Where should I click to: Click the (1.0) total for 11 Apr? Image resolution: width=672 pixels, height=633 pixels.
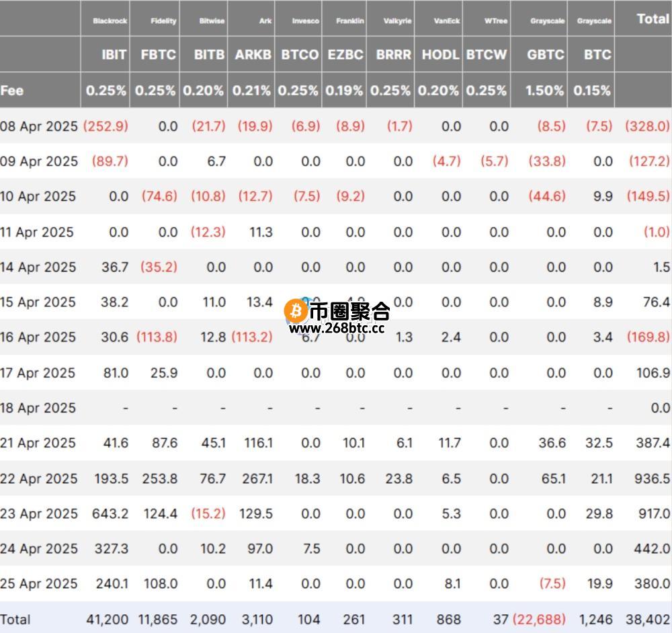pyautogui.click(x=657, y=233)
